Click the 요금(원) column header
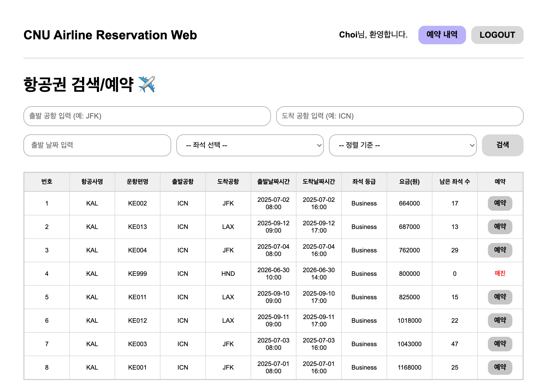Viewport: 546px width, 392px height. point(409,182)
